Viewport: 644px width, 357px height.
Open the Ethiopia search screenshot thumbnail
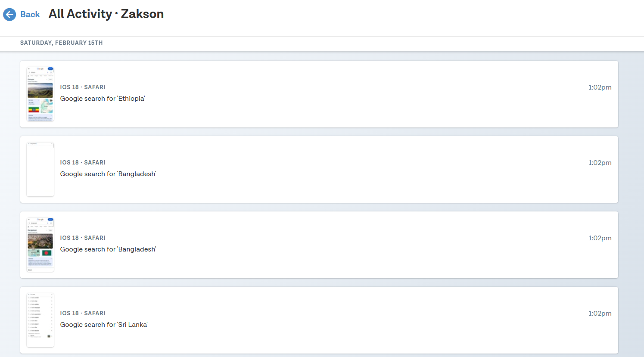[x=40, y=94]
